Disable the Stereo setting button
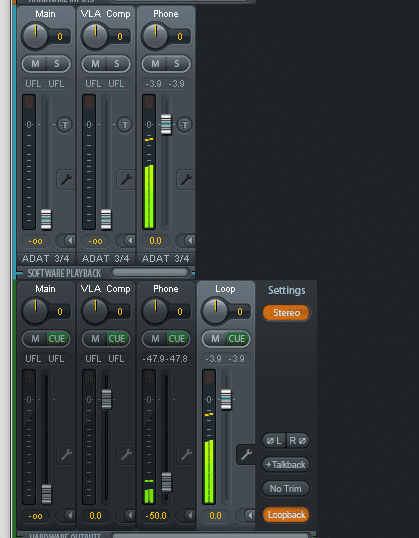Viewport: 419px width, 538px height. (286, 313)
